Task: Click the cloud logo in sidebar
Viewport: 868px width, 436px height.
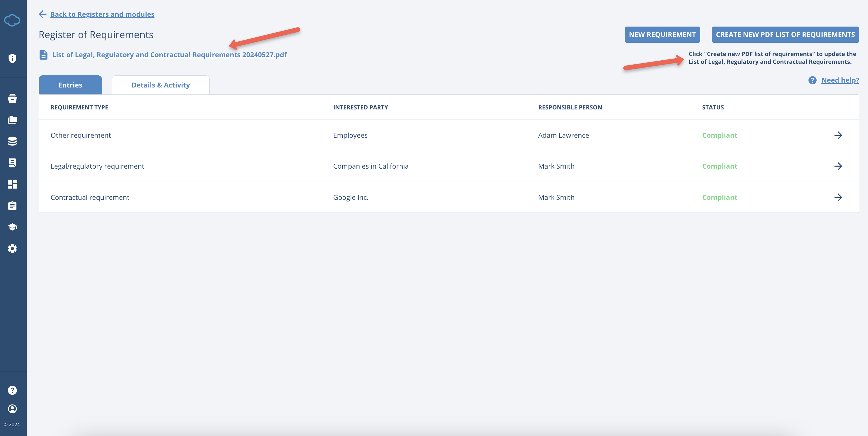Action: coord(12,20)
